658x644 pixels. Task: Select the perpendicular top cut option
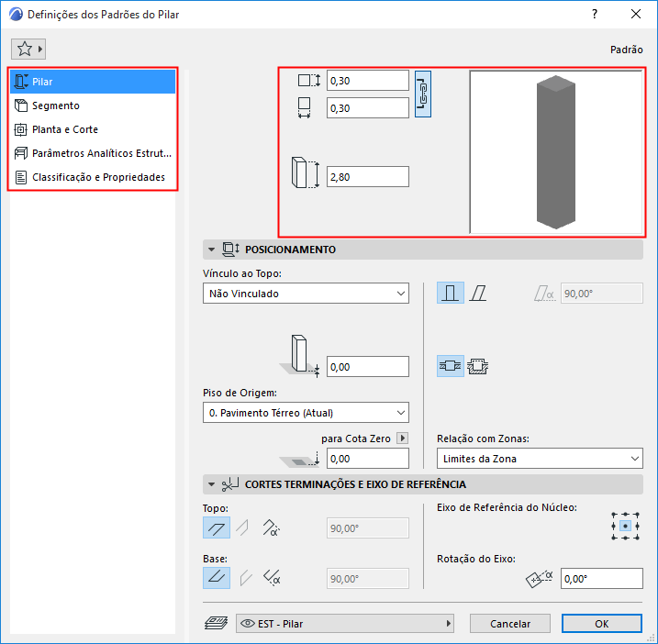(x=243, y=527)
